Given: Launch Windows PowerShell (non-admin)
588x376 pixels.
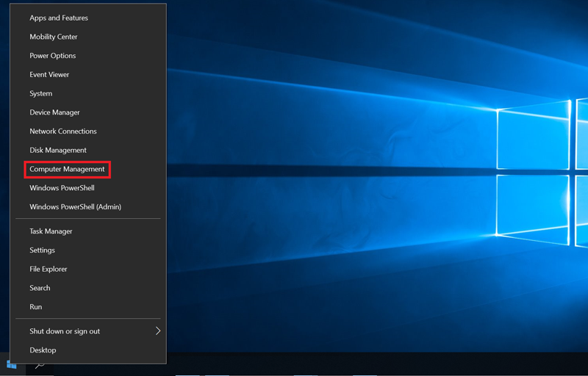Looking at the screenshot, I should 88,188.
